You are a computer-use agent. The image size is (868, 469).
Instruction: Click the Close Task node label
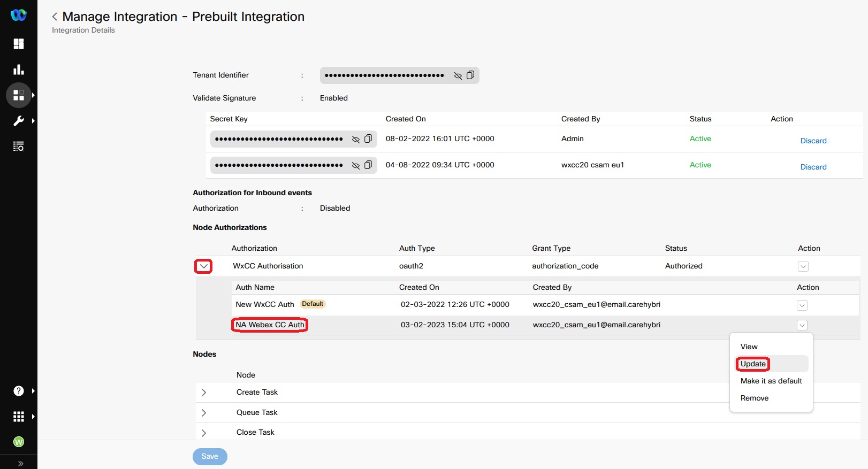[255, 432]
